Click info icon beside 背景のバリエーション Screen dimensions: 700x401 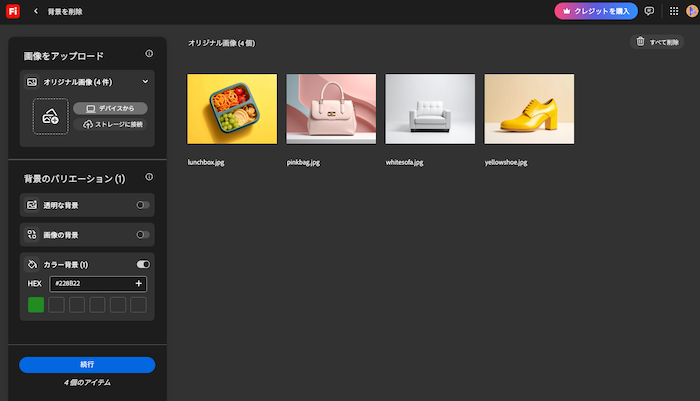149,178
